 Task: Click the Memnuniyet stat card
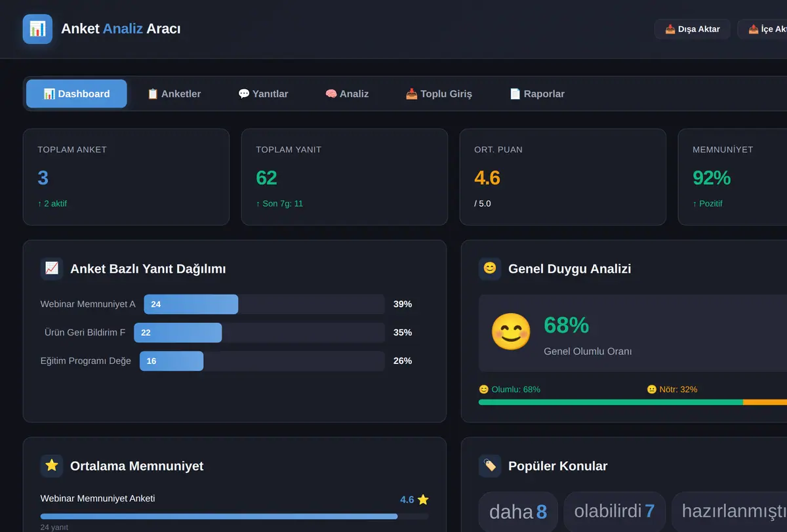pyautogui.click(x=733, y=177)
